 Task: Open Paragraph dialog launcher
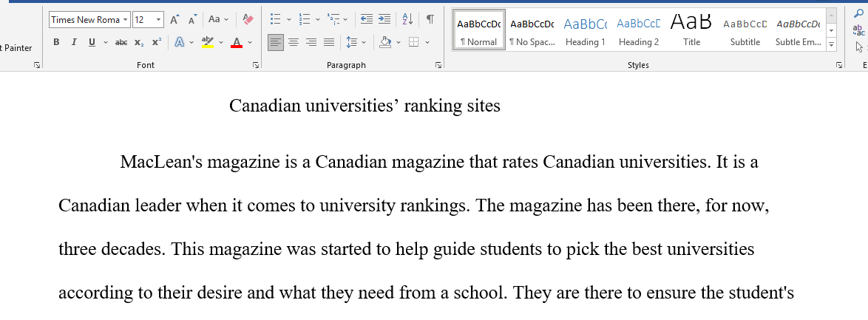coord(438,65)
